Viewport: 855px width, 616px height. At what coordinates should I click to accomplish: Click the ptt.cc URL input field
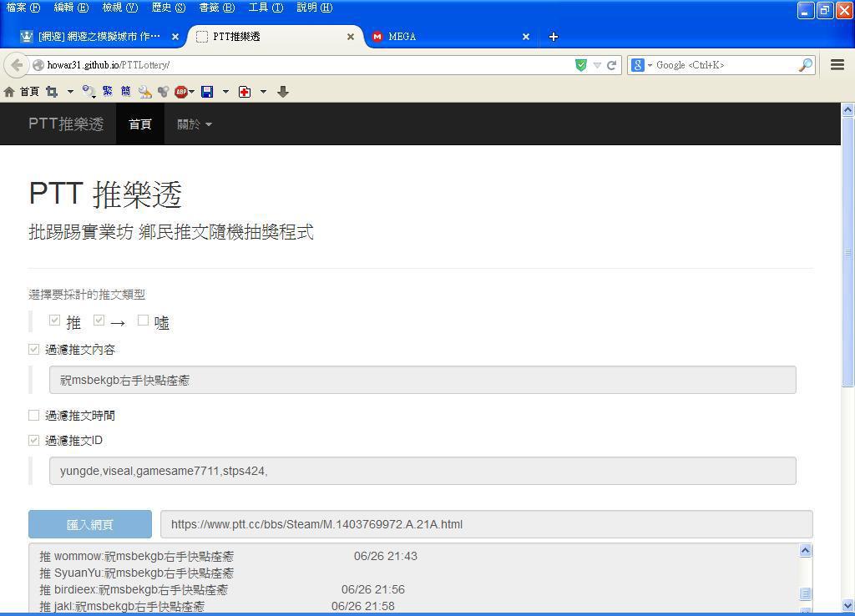(x=487, y=524)
